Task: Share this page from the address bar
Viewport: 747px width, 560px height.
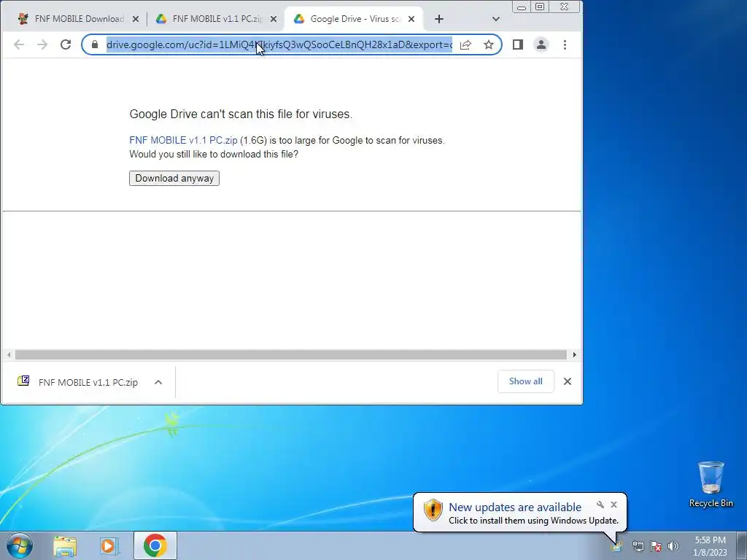Action: (465, 44)
